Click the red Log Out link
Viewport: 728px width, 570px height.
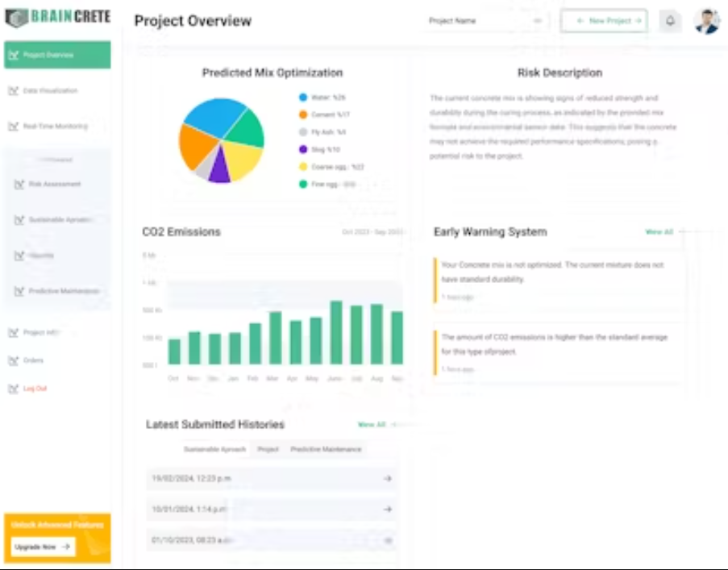coord(35,389)
